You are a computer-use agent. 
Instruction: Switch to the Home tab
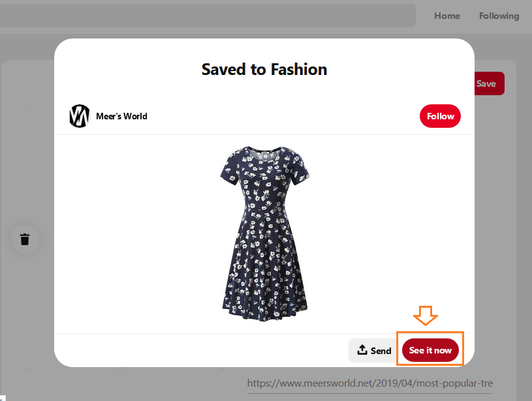(x=446, y=16)
